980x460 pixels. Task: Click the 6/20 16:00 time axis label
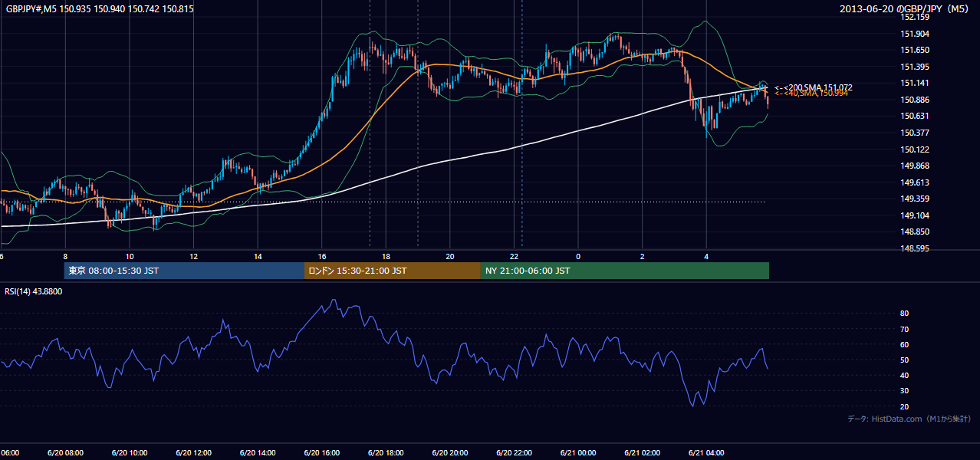pyautogui.click(x=321, y=453)
